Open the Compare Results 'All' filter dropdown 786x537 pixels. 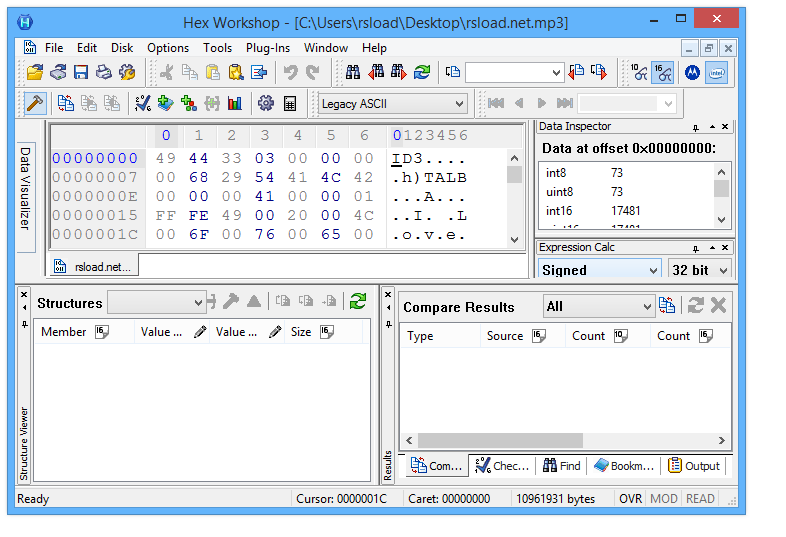[598, 307]
